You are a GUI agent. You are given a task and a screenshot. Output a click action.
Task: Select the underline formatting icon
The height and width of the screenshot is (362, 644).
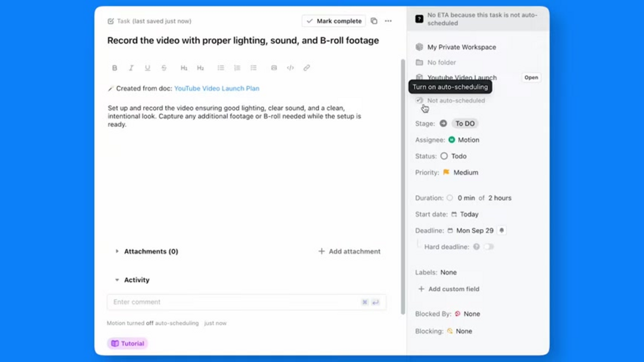pyautogui.click(x=147, y=67)
